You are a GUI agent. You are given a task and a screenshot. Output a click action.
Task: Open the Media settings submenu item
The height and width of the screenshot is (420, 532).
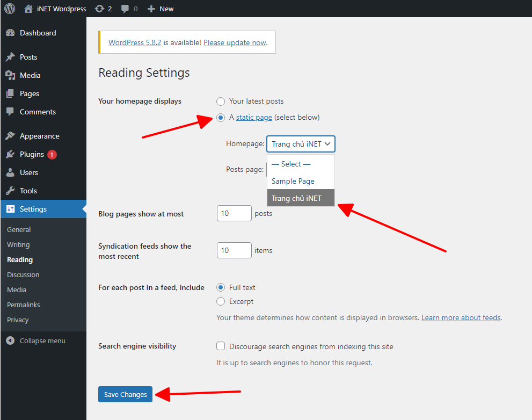coord(17,289)
